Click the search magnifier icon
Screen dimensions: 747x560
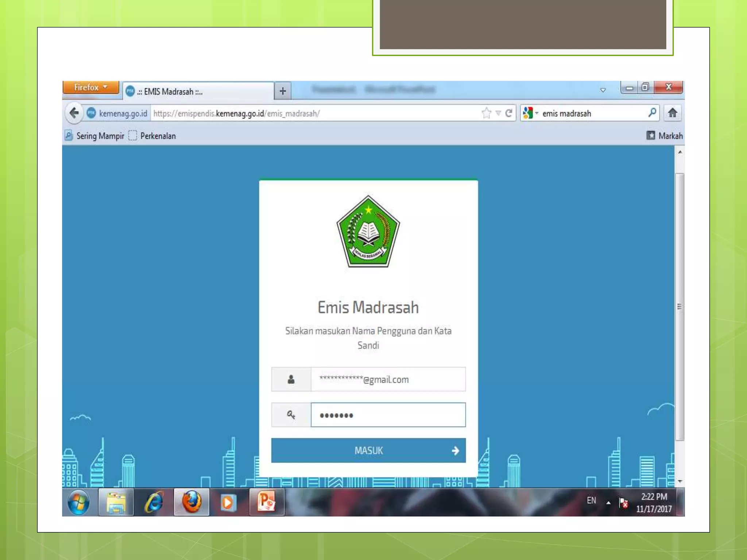652,113
